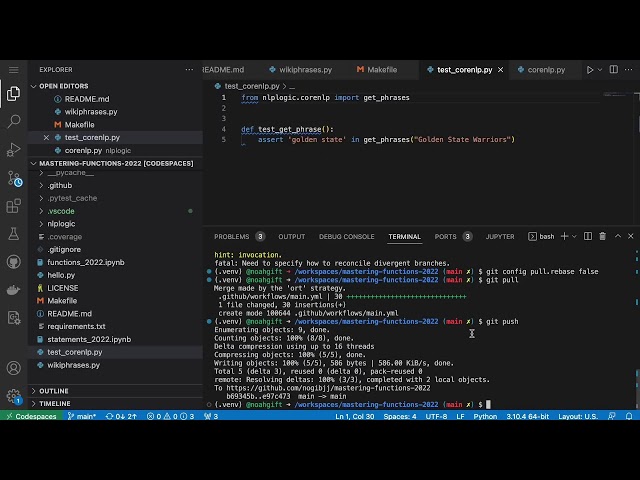Open run dropdown arrow next to play

click(600, 70)
